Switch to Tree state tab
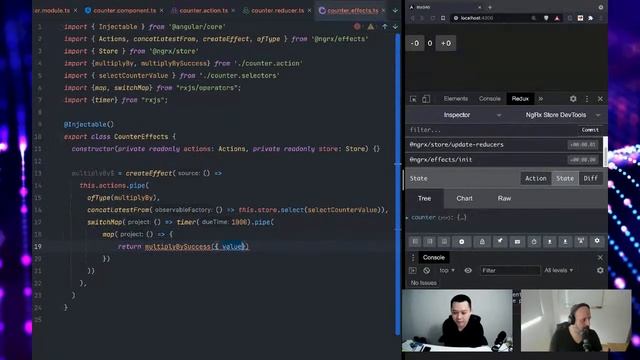Viewport: 640px width, 360px height. point(424,198)
